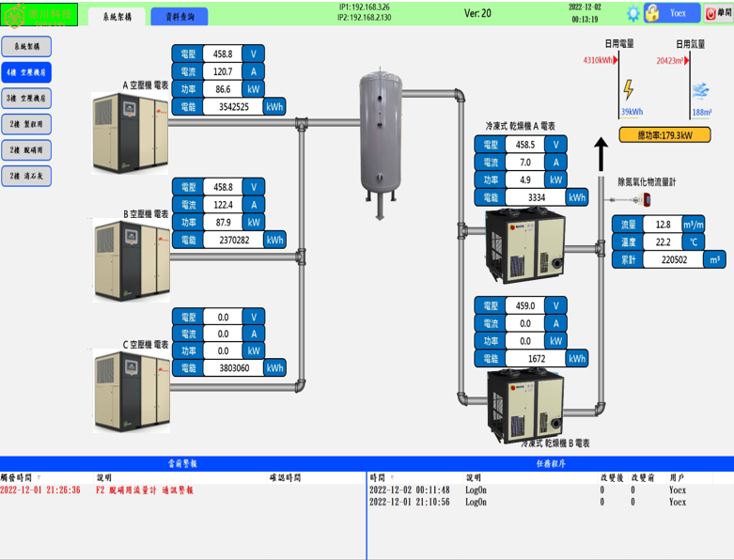Open the 3樓 空壓機房 page
Viewport: 734px width, 560px height.
[x=27, y=98]
